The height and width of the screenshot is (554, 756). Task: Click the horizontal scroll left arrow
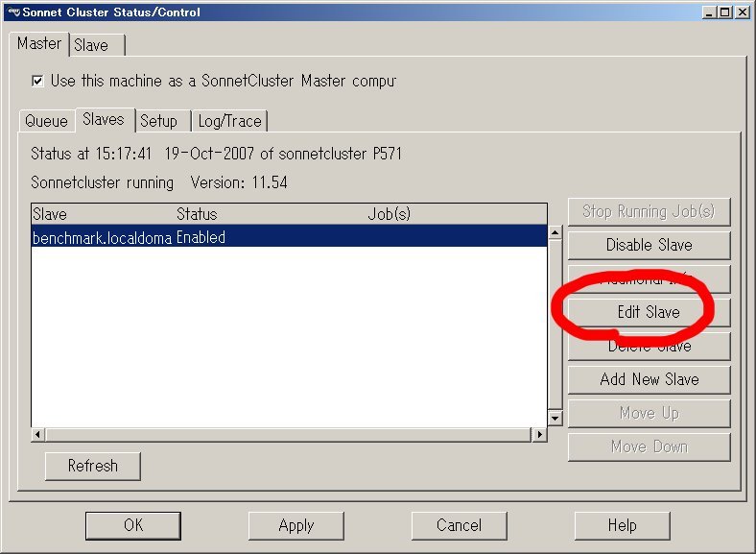coord(38,434)
